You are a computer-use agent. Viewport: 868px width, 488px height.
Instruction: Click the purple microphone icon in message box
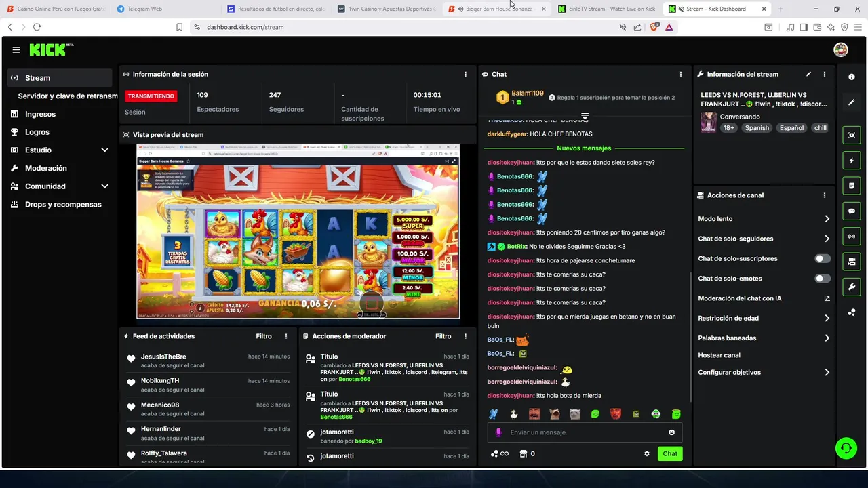498,432
